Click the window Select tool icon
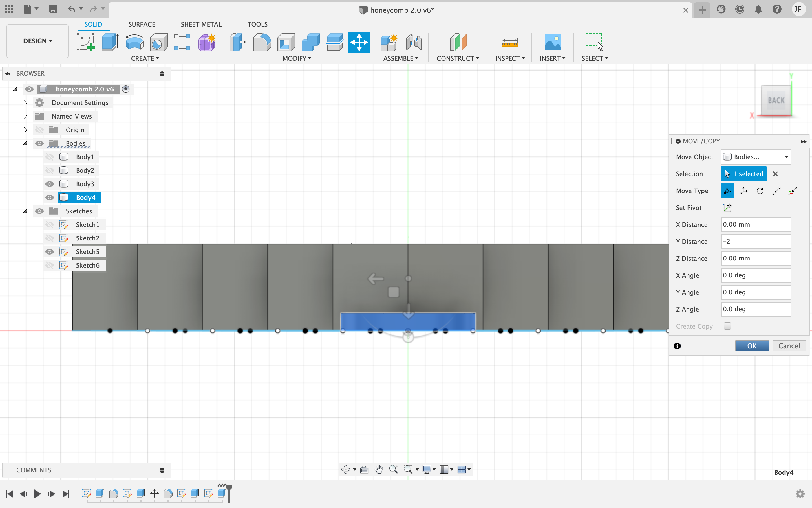812x508 pixels. [594, 42]
